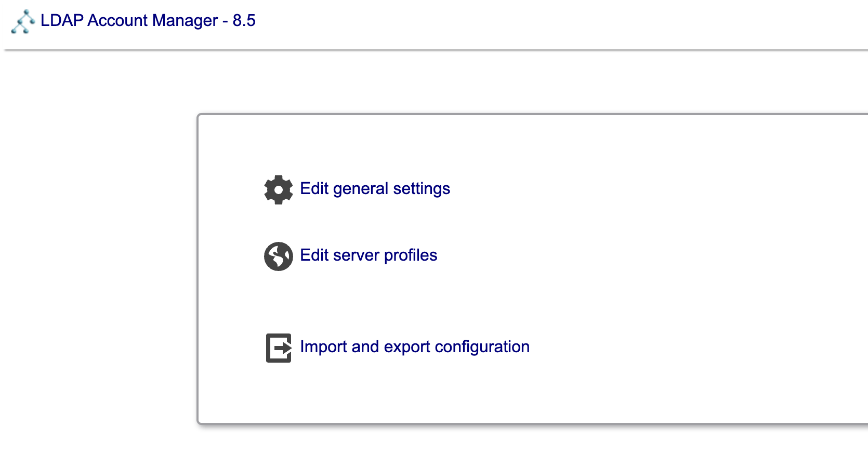This screenshot has width=868, height=462.
Task: Open the "Edit server profiles" link
Action: (369, 255)
